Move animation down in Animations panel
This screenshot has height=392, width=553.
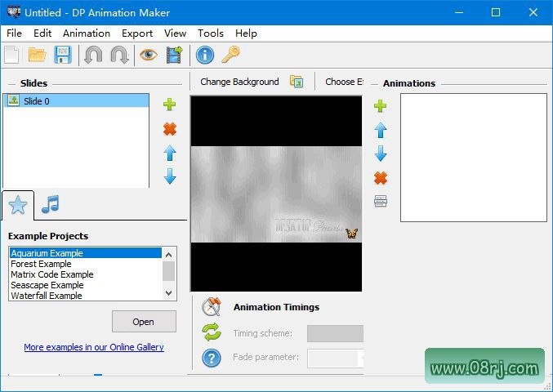pyautogui.click(x=381, y=154)
